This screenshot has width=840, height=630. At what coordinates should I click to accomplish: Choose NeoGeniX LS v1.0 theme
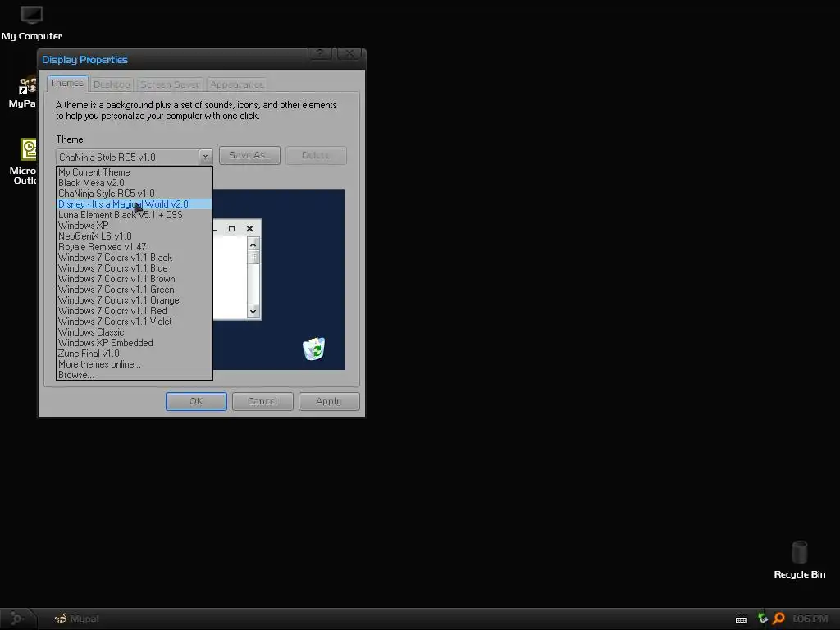135,236
